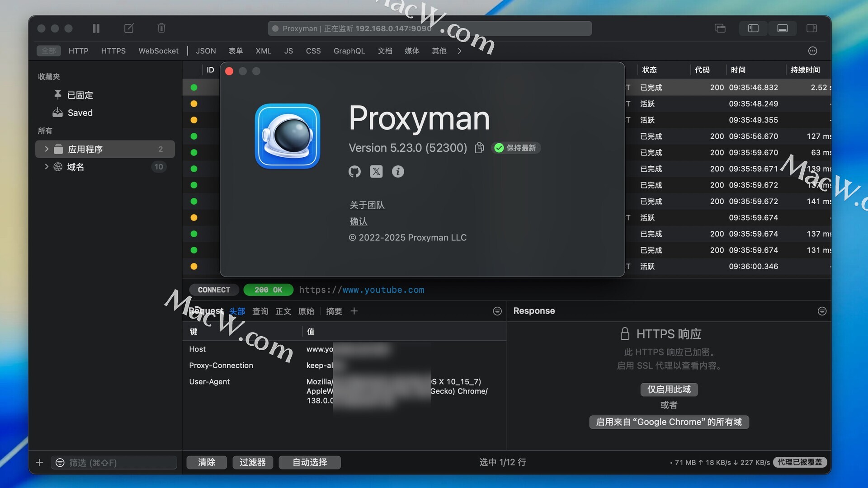The image size is (868, 488).
Task: Switch to the Request 头部 tab
Action: [237, 311]
